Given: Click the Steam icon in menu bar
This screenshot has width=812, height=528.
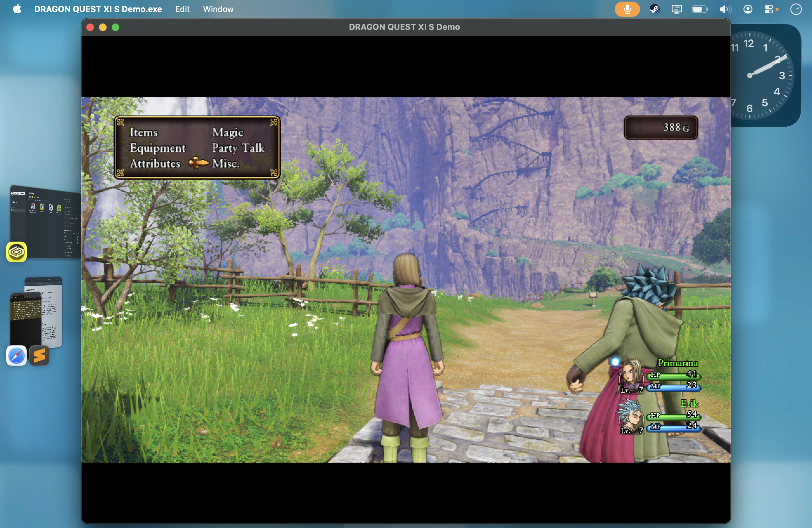Looking at the screenshot, I should pos(654,9).
